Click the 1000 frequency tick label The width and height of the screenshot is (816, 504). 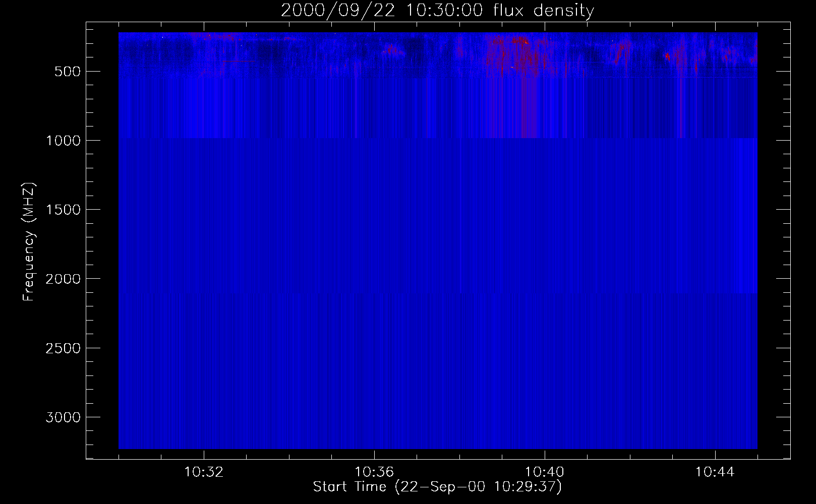tap(63, 141)
